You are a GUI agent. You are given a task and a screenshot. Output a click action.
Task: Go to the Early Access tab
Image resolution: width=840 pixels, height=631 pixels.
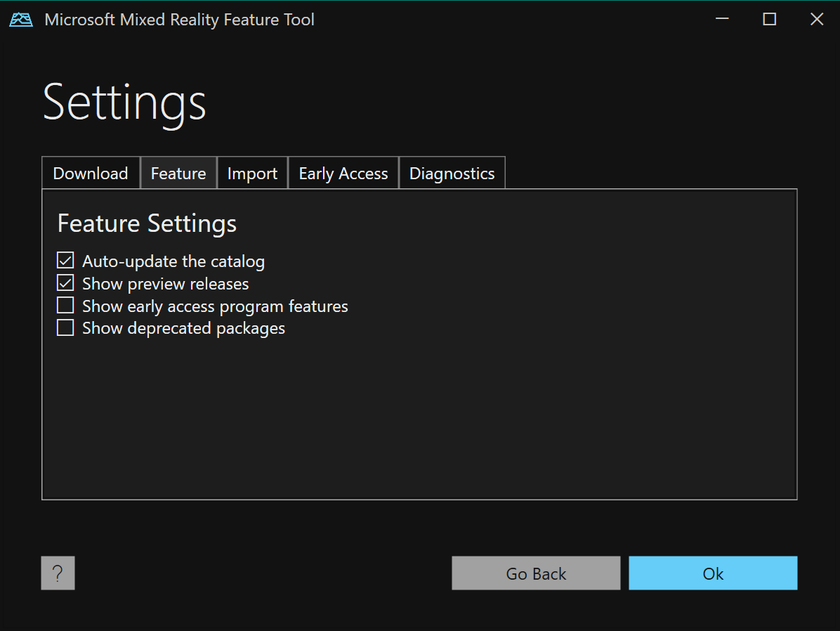tap(343, 174)
